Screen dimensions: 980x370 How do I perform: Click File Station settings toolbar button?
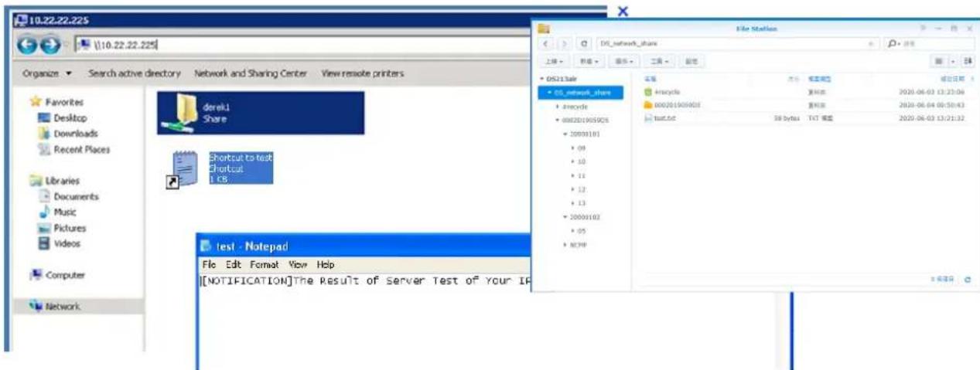point(691,60)
